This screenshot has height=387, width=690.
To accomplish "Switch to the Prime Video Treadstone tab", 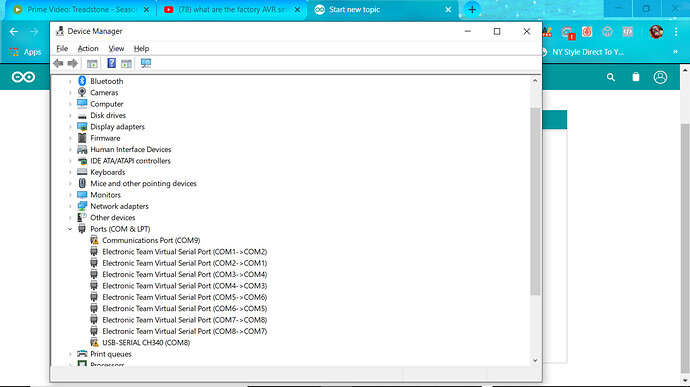I will (81, 10).
